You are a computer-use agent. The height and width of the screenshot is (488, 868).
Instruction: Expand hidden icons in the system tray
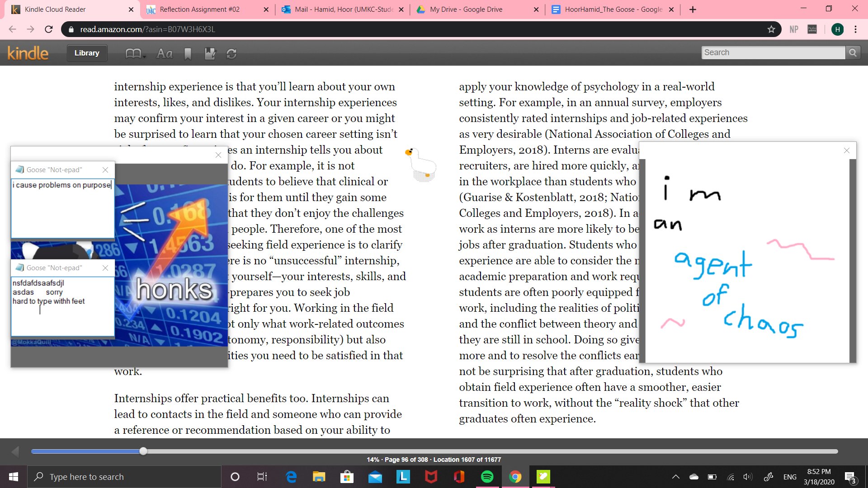point(675,476)
